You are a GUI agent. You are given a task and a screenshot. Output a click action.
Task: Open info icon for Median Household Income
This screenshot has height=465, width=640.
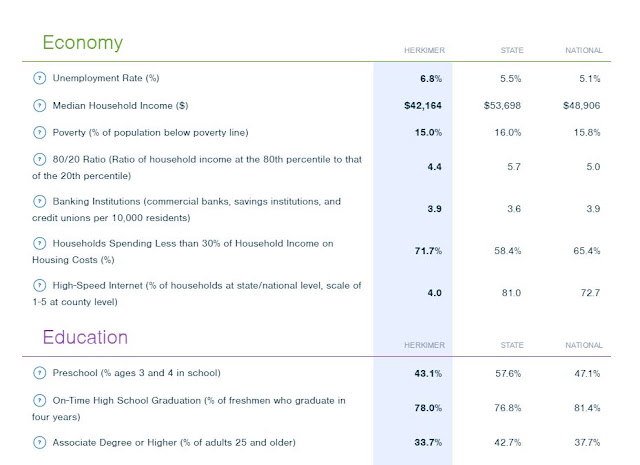[x=39, y=106]
